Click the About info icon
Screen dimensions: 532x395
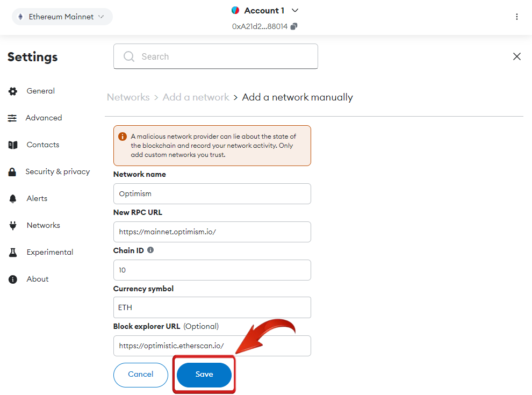[13, 279]
